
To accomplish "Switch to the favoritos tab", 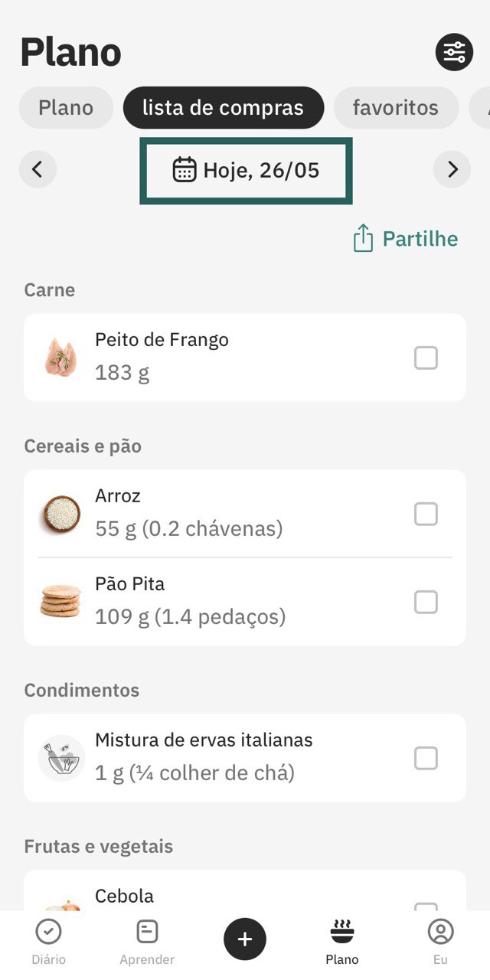I will coord(396,108).
